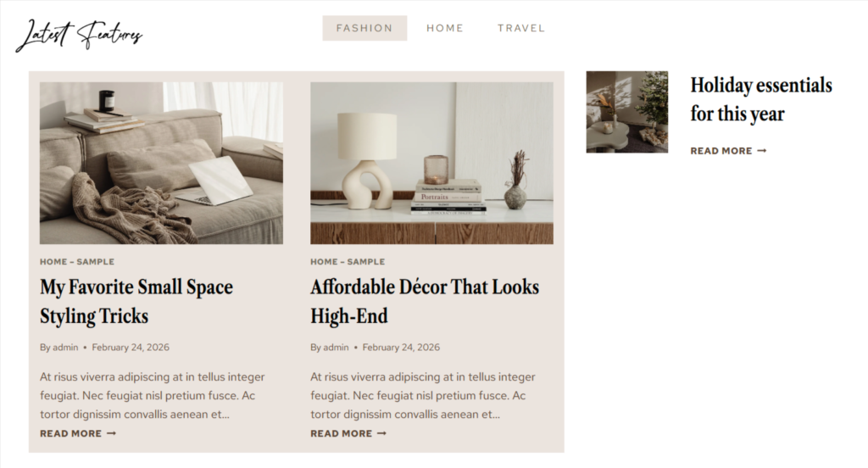Switch to the Home tab
The height and width of the screenshot is (468, 868).
point(444,28)
